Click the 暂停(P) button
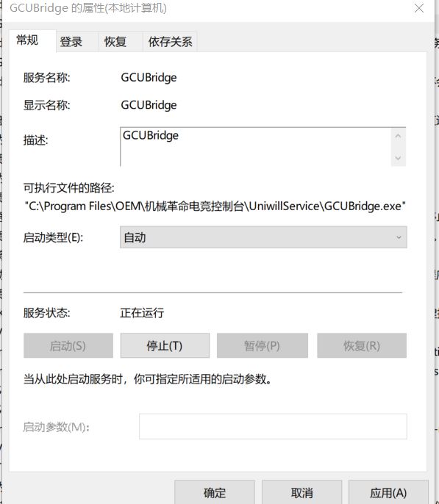Screen dimensions: 439x504 tap(262, 345)
